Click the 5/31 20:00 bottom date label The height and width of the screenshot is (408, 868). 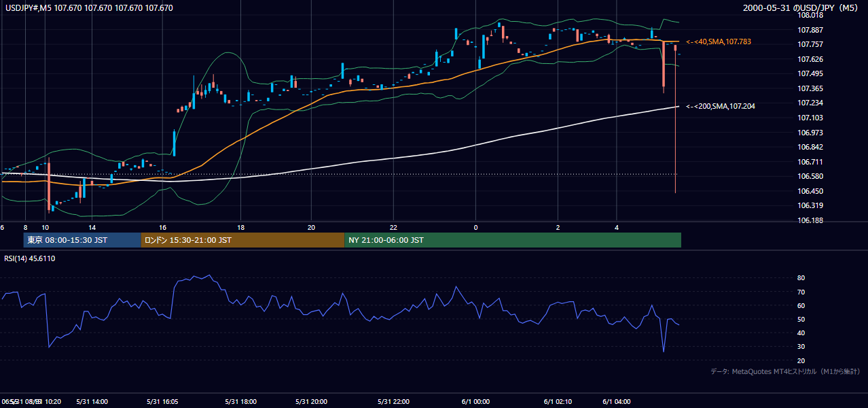(x=311, y=401)
